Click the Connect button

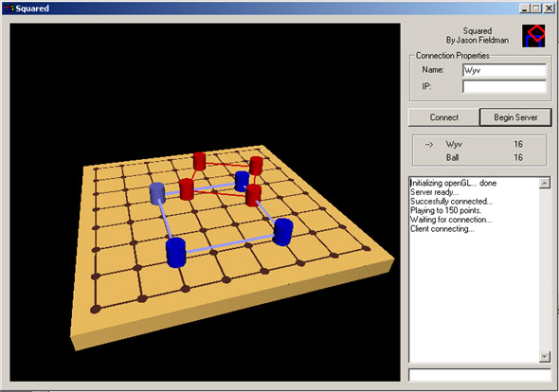[443, 117]
